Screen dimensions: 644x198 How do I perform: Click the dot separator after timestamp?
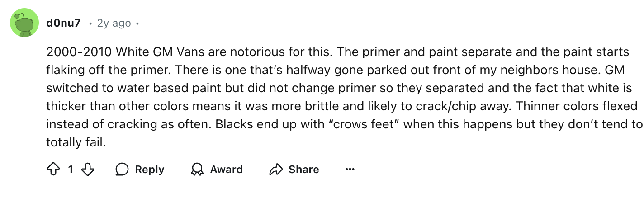tap(137, 24)
